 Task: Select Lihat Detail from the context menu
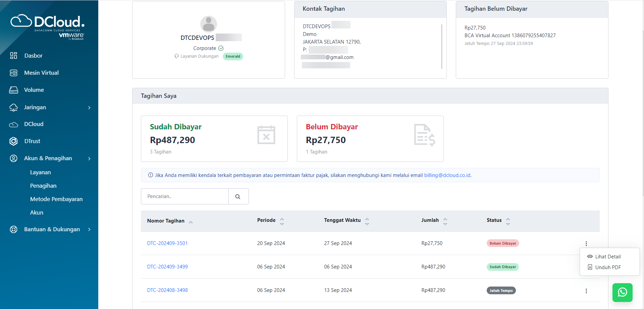[607, 257]
